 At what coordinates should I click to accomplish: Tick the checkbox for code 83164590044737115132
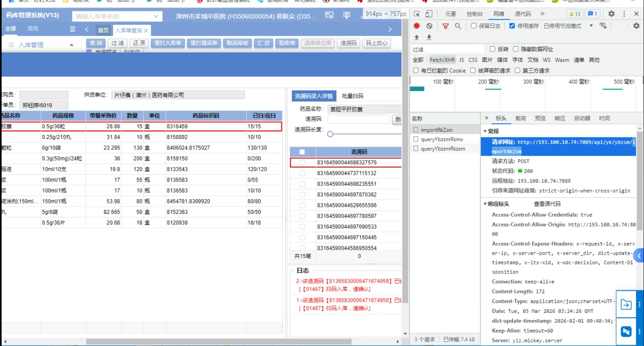(x=303, y=173)
